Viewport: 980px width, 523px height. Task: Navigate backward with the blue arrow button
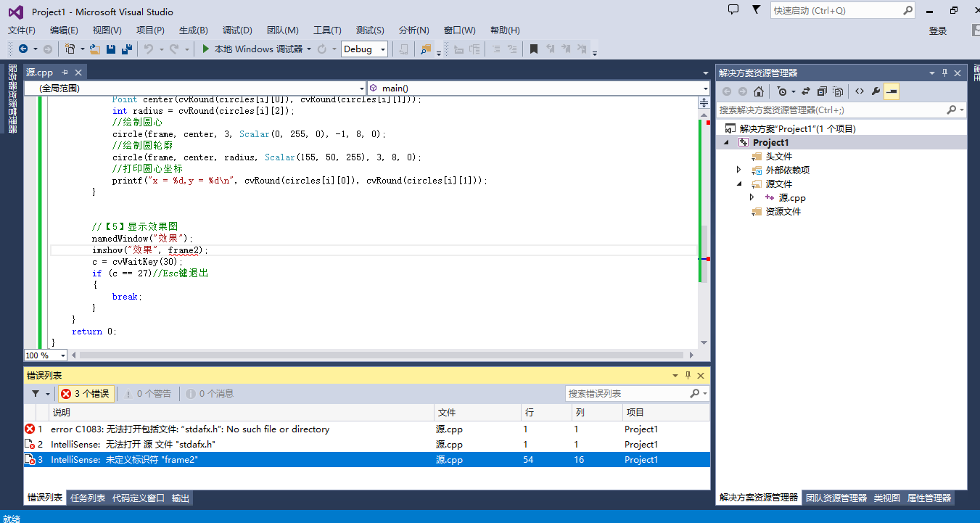[23, 49]
